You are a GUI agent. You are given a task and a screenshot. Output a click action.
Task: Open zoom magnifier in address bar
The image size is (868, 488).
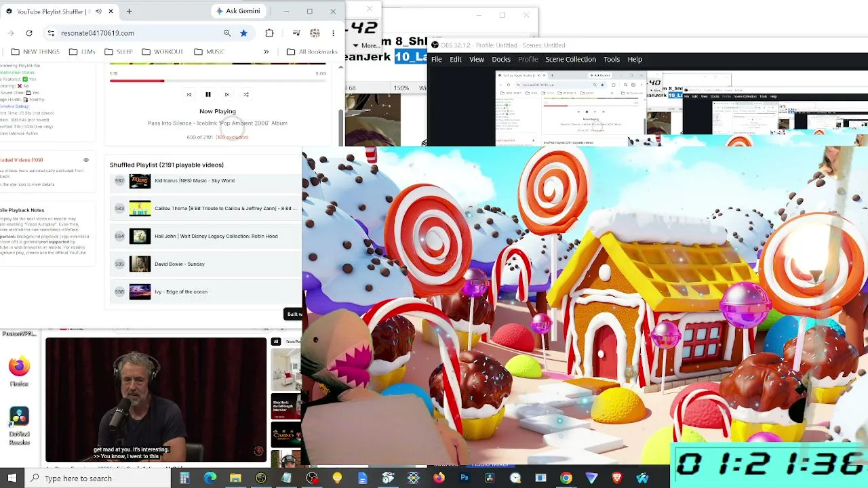tap(227, 33)
